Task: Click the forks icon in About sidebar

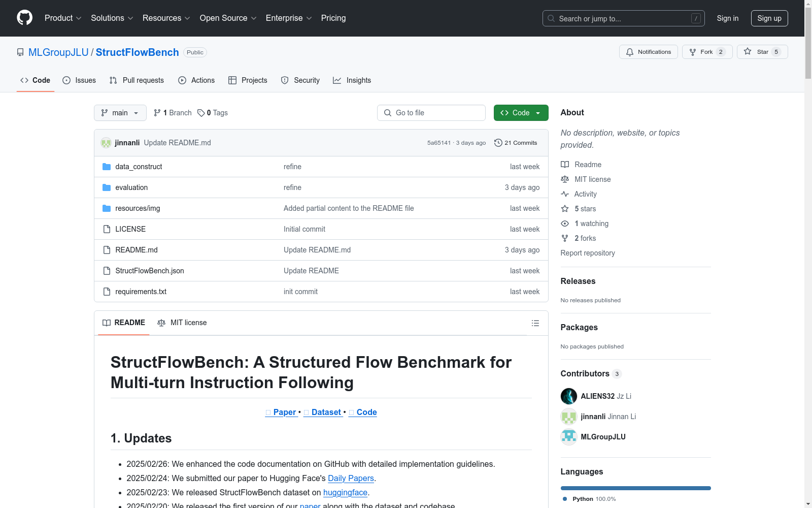Action: [565, 238]
